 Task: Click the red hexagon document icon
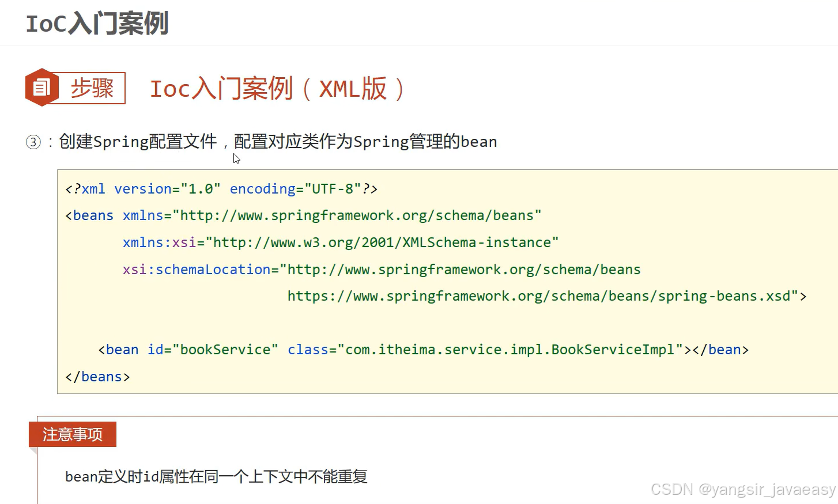(x=41, y=88)
